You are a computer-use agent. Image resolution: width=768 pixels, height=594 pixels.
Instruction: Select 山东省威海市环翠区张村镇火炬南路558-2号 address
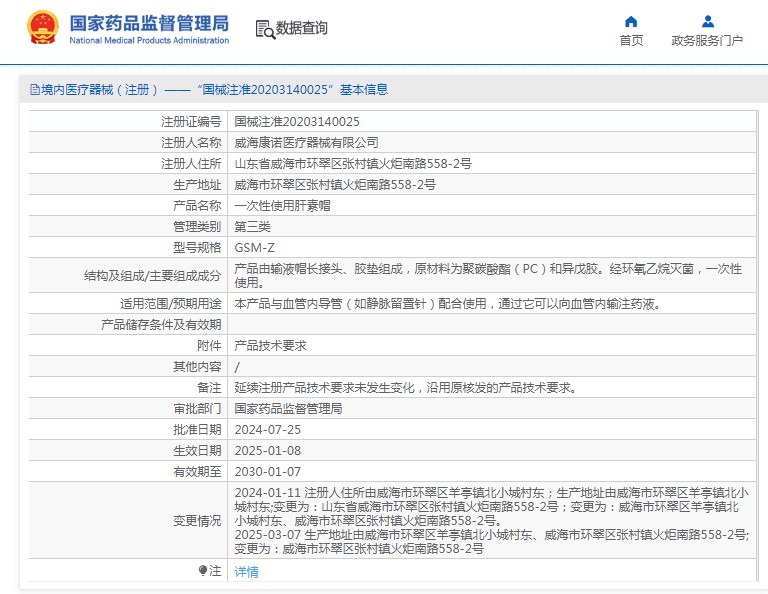pos(353,164)
